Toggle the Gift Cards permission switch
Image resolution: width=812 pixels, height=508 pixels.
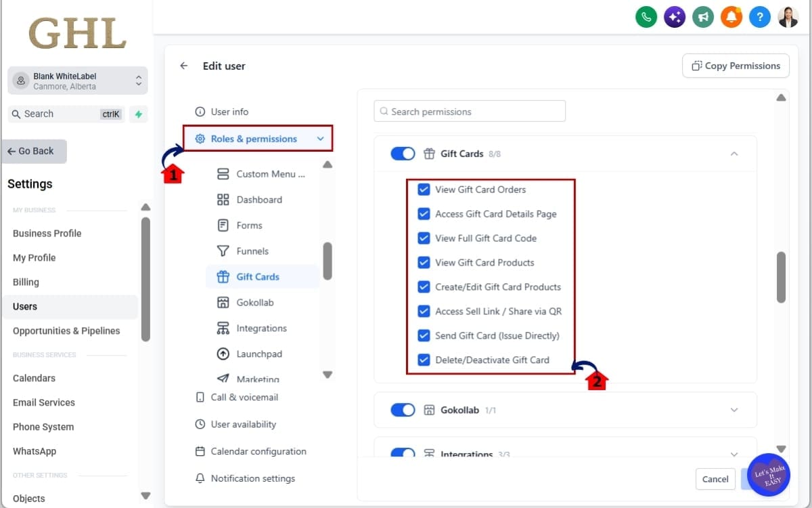pos(403,154)
